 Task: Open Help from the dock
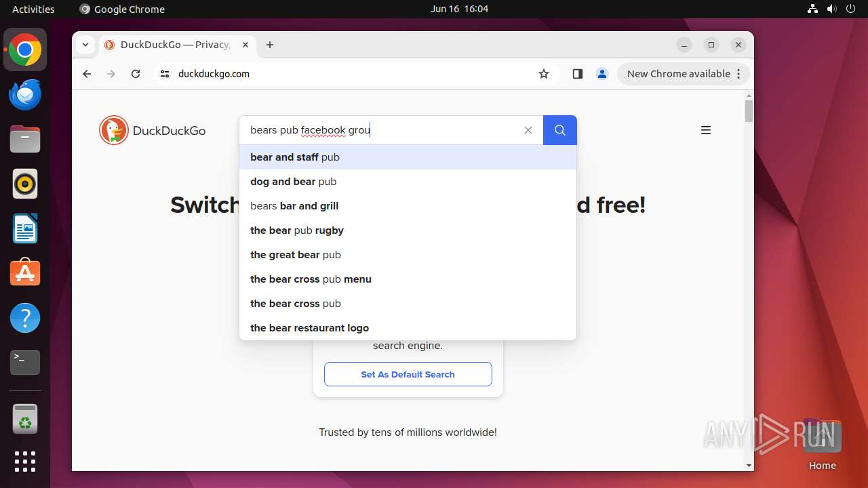25,318
